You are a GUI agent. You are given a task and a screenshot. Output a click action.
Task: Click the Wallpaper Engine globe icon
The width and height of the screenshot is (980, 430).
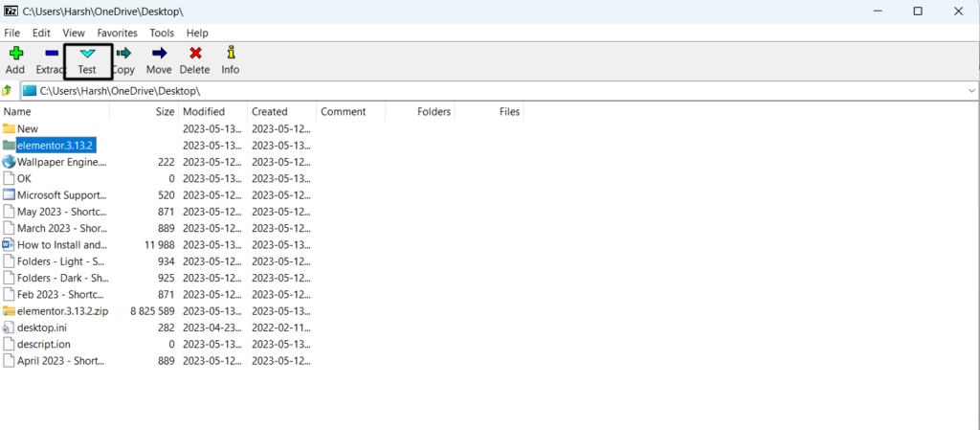(9, 162)
